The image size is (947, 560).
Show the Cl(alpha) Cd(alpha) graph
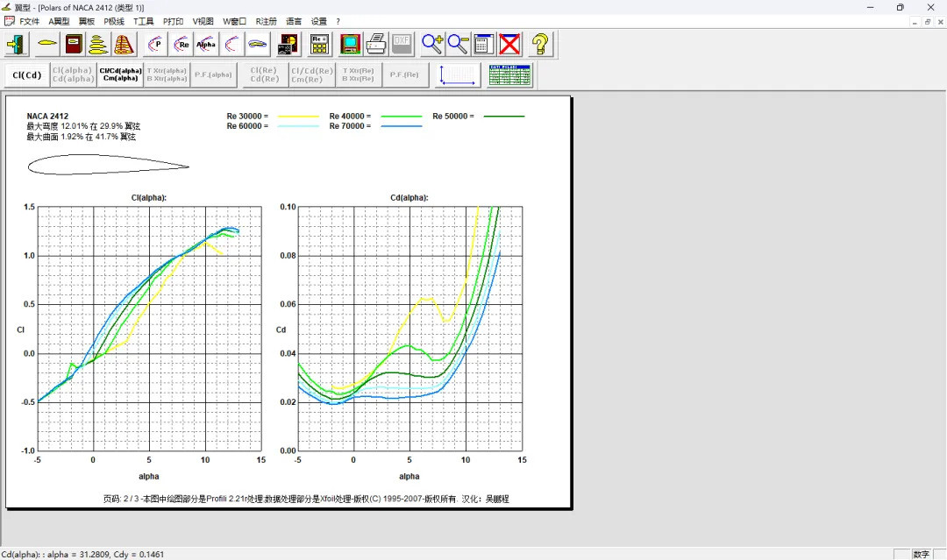click(x=73, y=74)
